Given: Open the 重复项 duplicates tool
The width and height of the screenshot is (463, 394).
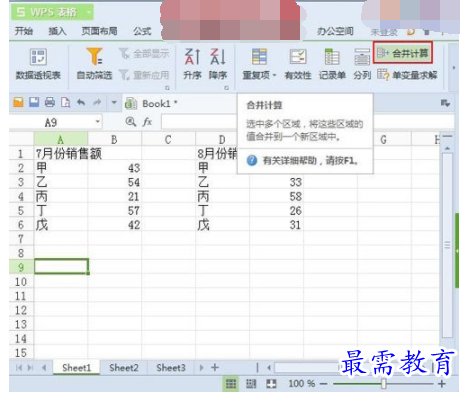Looking at the screenshot, I should point(259,65).
